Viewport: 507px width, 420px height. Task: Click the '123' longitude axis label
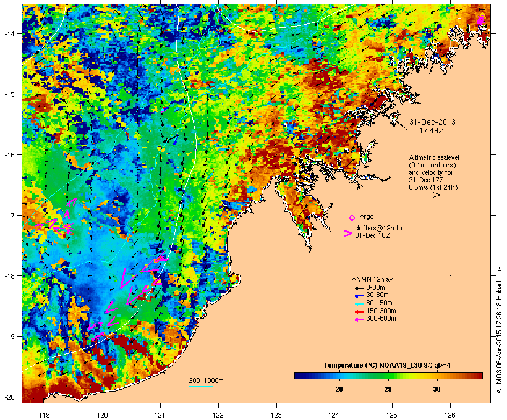coord(276,415)
